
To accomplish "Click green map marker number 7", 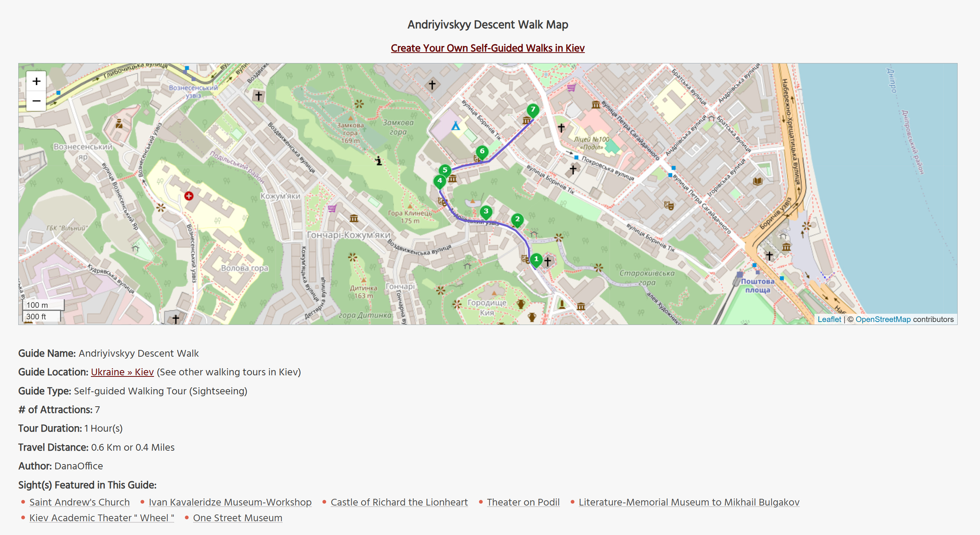I will tap(533, 110).
